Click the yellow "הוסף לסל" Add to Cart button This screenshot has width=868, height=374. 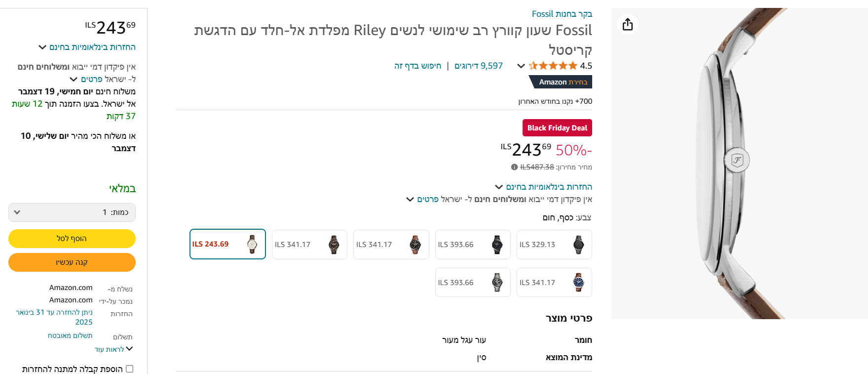point(72,239)
